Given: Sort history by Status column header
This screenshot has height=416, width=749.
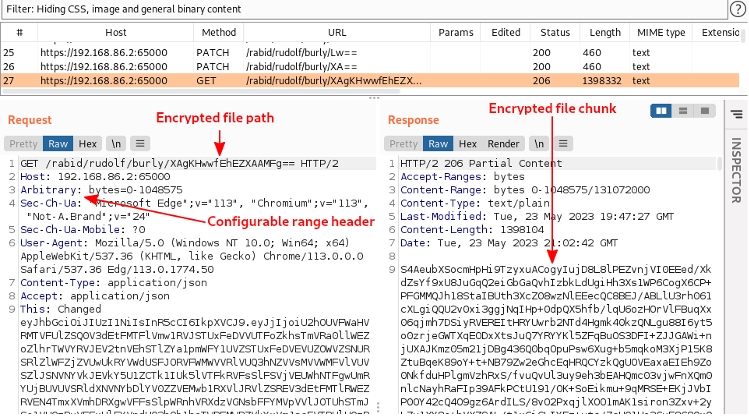Looking at the screenshot, I should pyautogui.click(x=553, y=33).
